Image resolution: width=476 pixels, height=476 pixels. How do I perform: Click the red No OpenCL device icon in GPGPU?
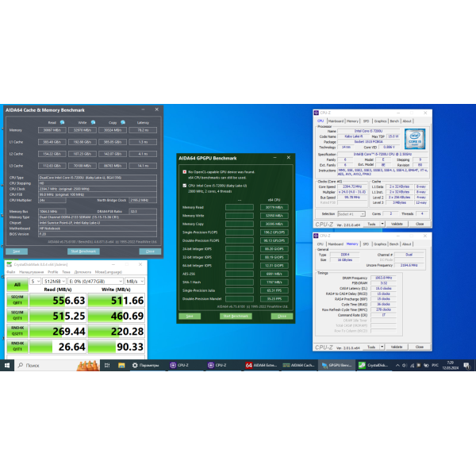click(x=185, y=172)
